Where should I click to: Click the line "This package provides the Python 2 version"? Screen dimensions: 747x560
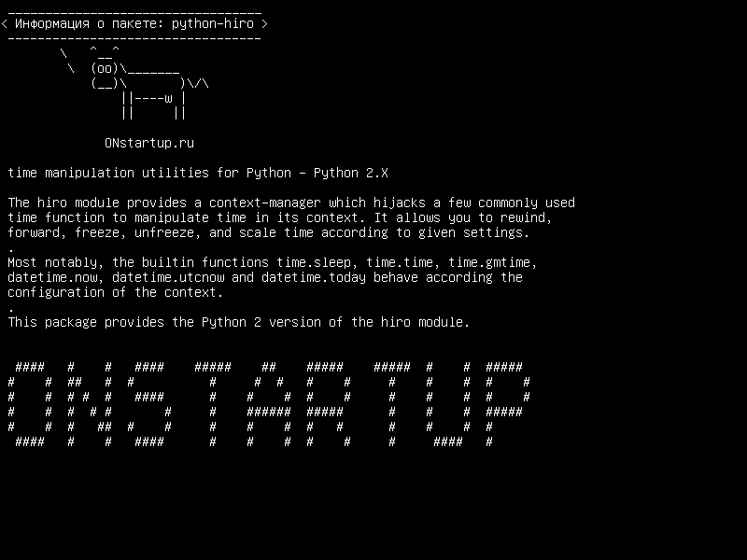[x=239, y=322]
